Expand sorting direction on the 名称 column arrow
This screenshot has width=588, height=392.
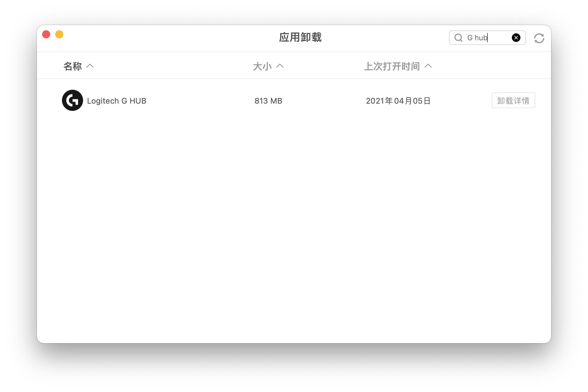coord(90,66)
